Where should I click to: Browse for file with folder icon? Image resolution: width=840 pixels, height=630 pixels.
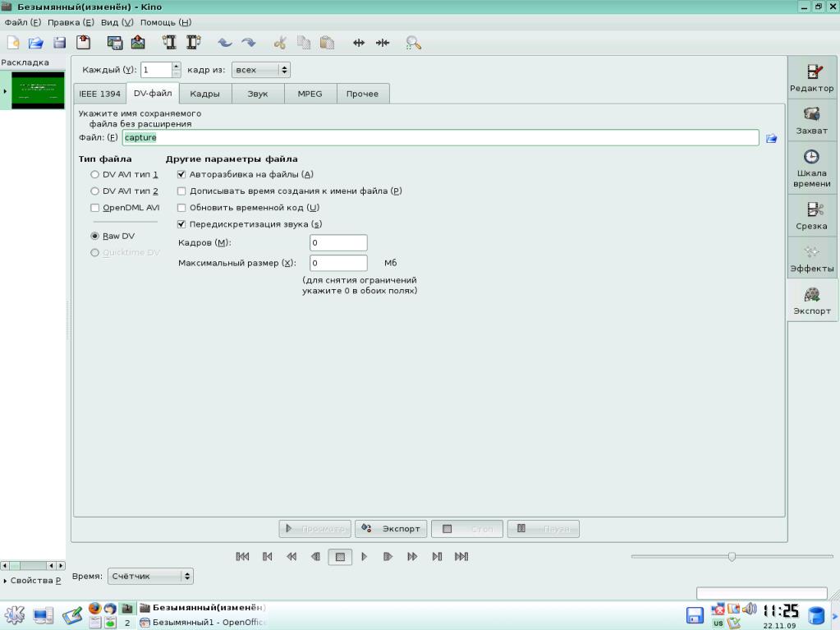tap(771, 138)
